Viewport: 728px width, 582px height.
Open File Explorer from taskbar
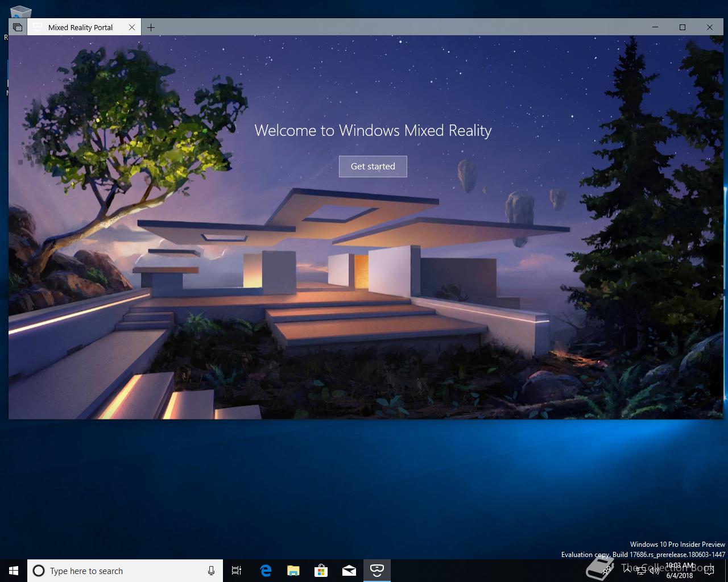(293, 571)
